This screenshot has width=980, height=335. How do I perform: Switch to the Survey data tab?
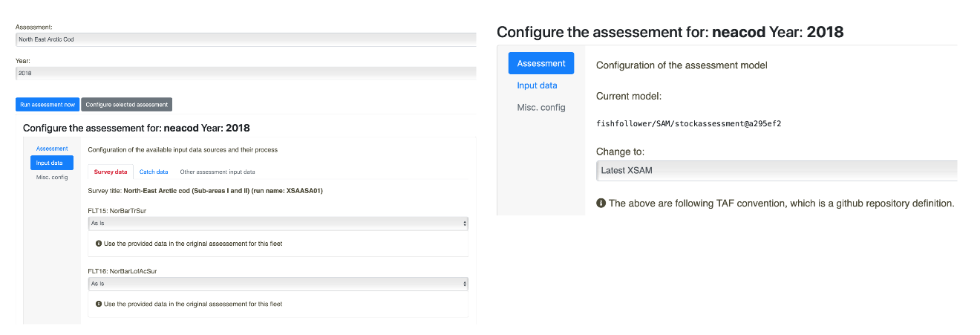111,172
